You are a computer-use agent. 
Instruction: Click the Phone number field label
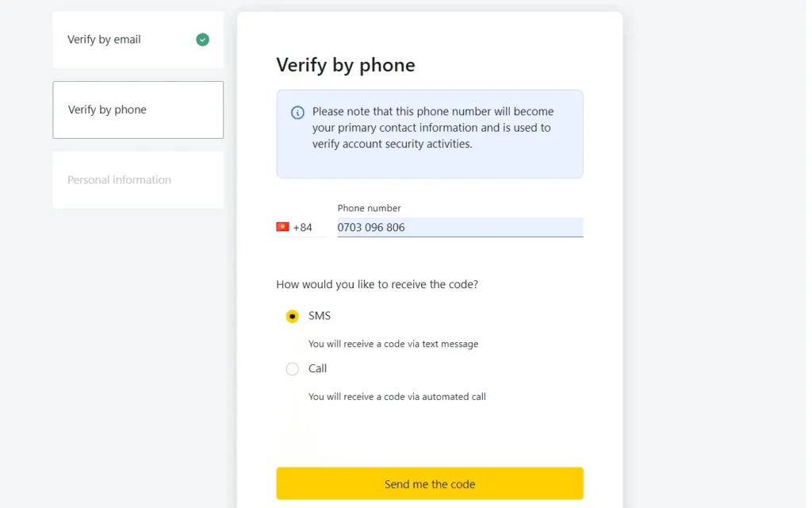(369, 208)
